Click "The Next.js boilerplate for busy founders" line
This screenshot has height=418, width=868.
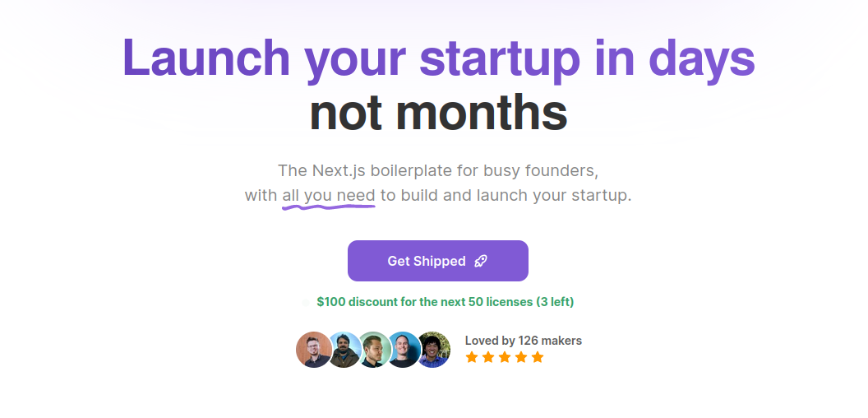point(438,170)
